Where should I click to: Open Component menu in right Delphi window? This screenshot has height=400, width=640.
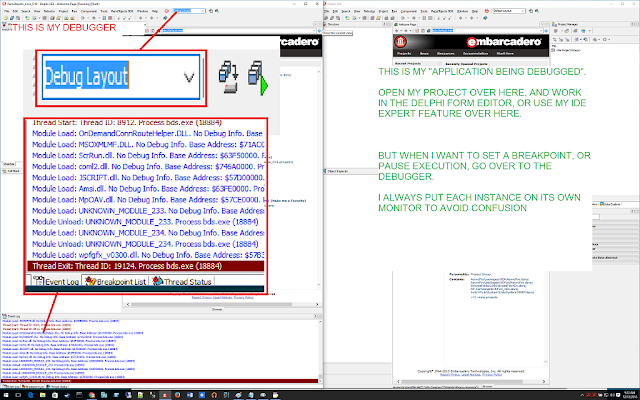(409, 11)
